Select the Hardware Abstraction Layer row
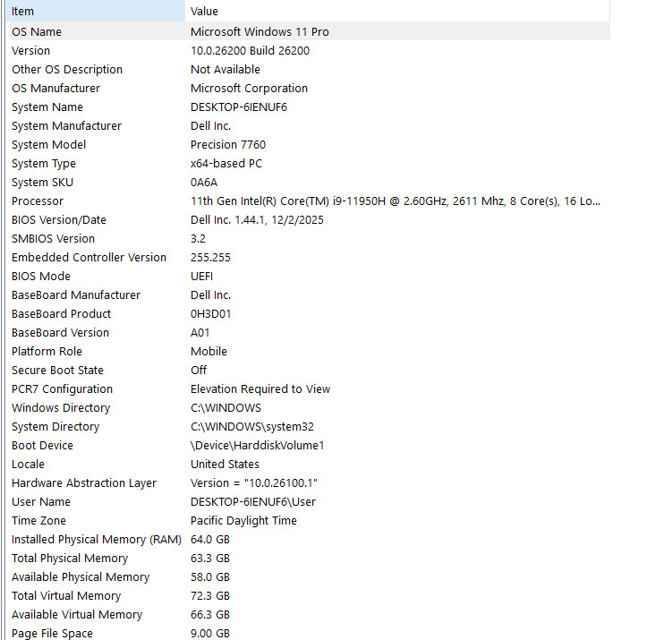 (x=310, y=483)
